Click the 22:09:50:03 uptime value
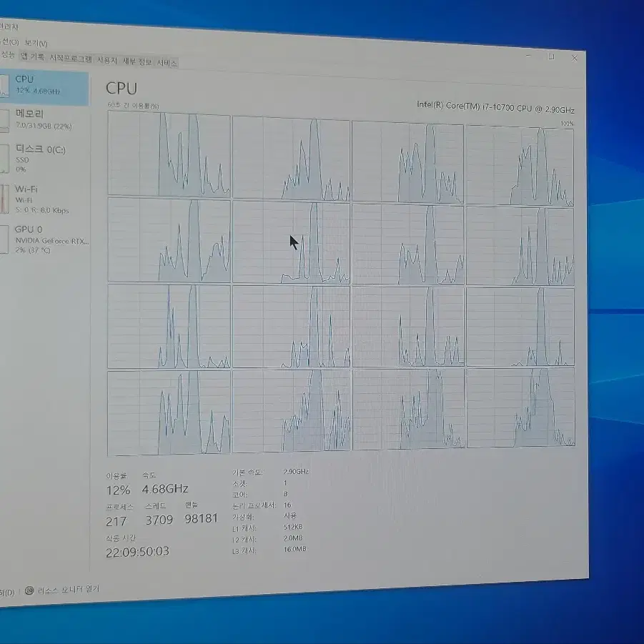644x644 pixels. [137, 552]
